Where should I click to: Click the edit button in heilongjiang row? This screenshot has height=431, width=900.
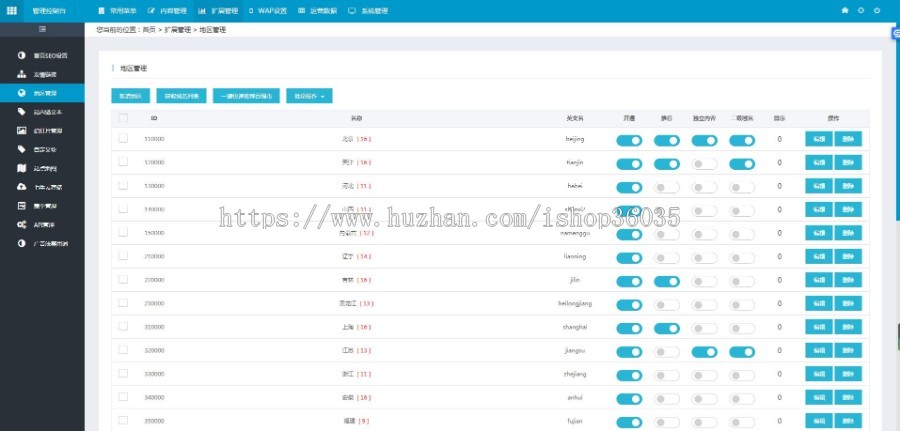(819, 303)
